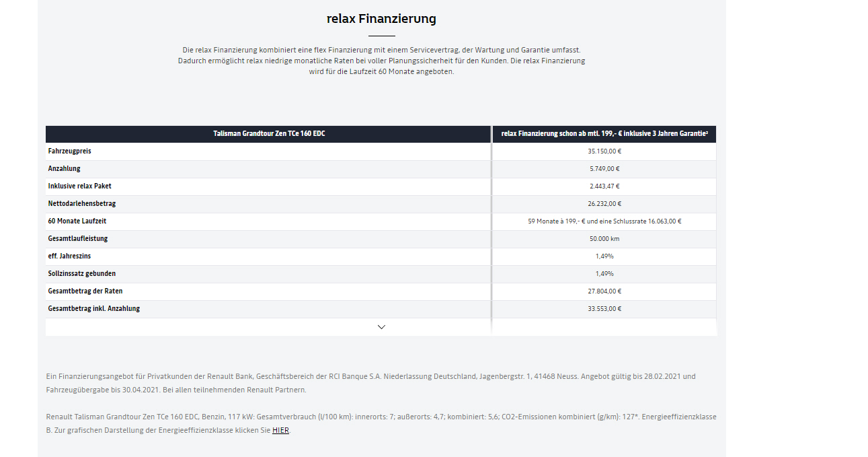868x457 pixels.
Task: Click the relax Finanzierung heading
Action: (x=381, y=19)
